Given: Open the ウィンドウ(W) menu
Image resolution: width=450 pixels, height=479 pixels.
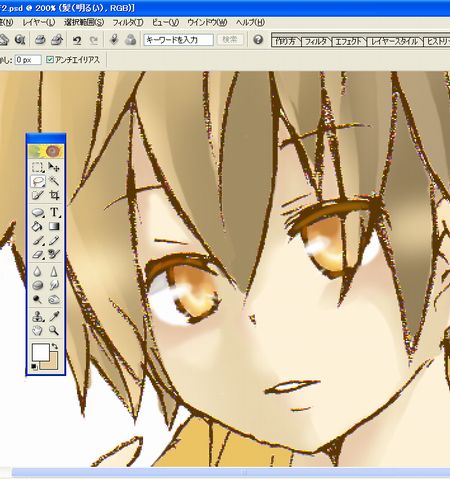Looking at the screenshot, I should click(x=207, y=22).
